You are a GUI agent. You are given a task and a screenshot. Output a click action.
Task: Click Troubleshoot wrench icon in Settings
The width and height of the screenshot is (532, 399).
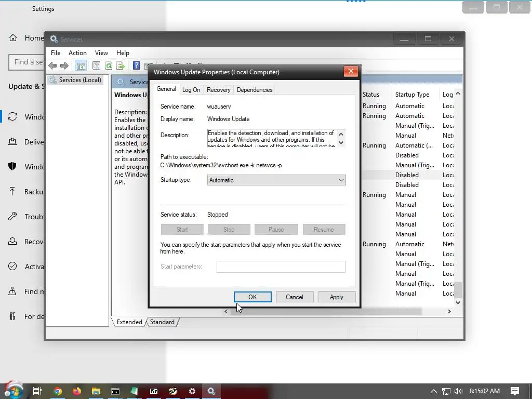point(12,216)
